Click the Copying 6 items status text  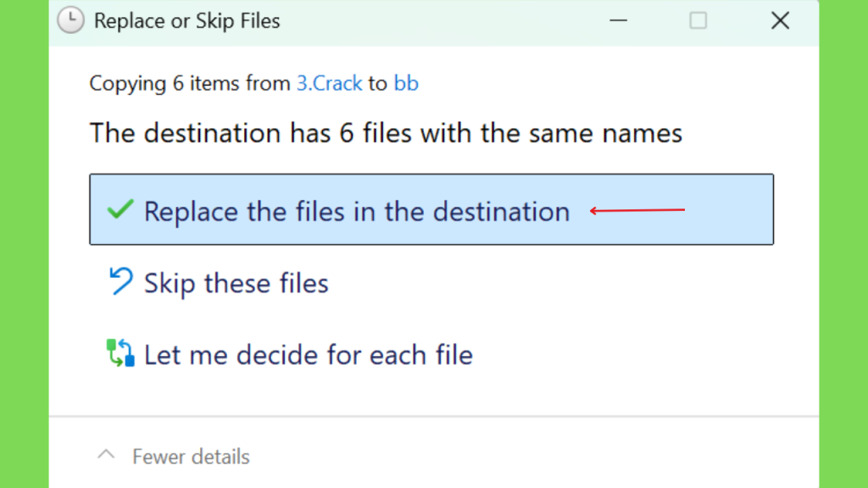click(190, 84)
